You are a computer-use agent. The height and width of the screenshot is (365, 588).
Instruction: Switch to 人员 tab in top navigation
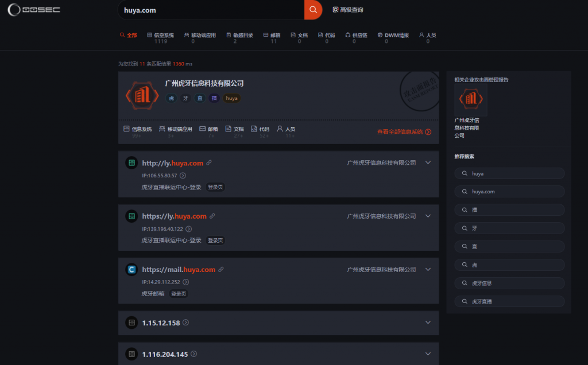point(427,38)
